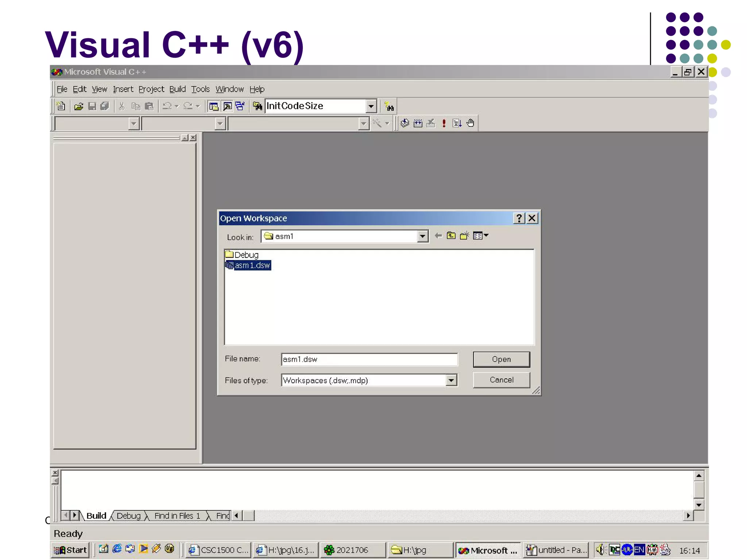The height and width of the screenshot is (560, 747).
Task: Toggle the Workspace window icon
Action: tap(214, 106)
